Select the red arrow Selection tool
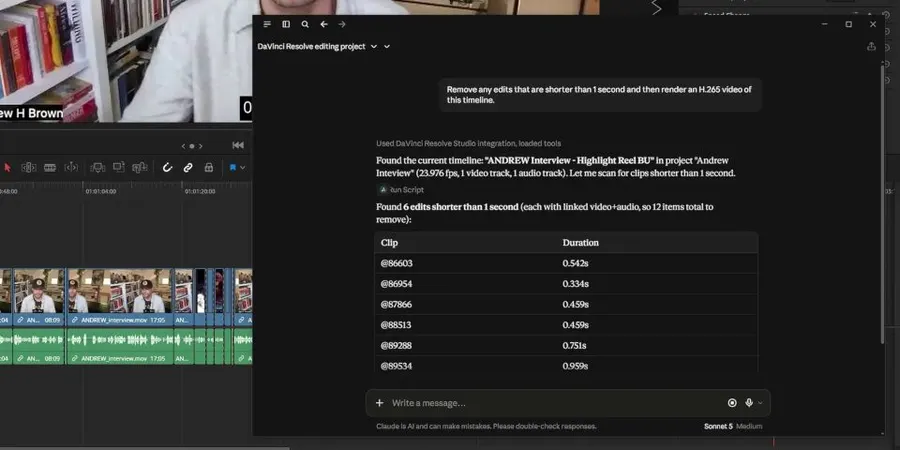This screenshot has width=900, height=450. point(7,168)
